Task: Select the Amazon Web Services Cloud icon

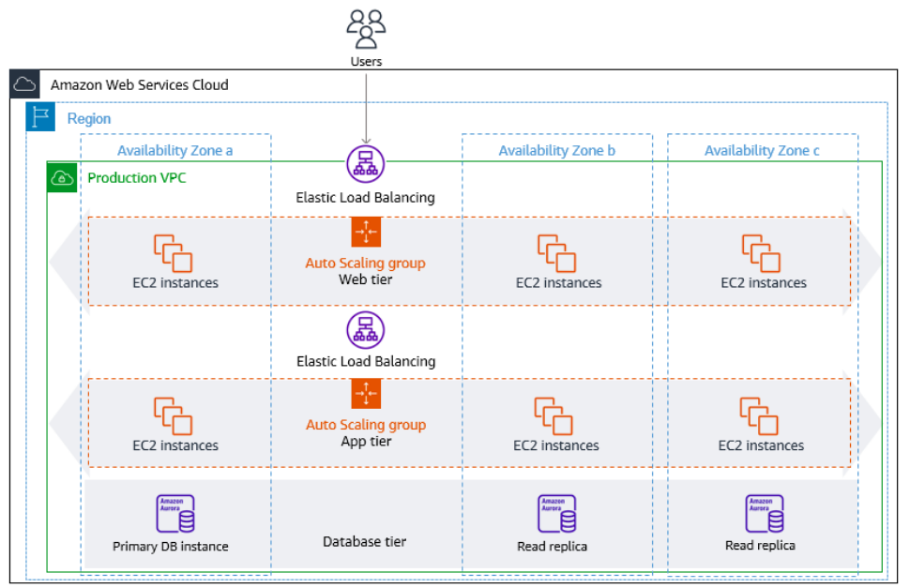Action: click(x=25, y=84)
